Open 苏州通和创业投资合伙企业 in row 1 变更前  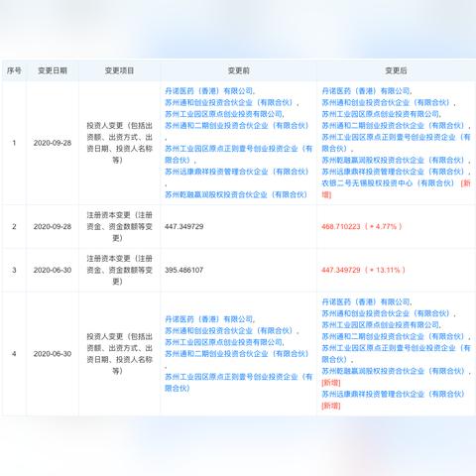[229, 102]
